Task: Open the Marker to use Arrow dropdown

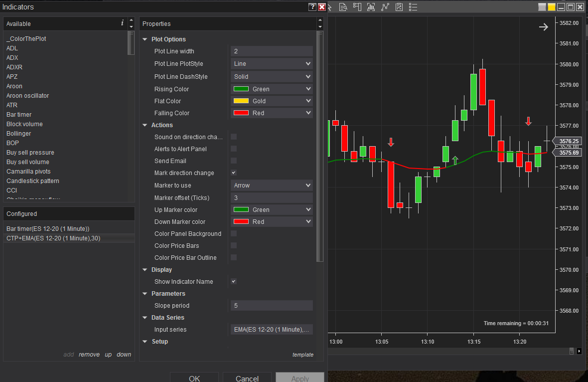Action: coord(272,186)
